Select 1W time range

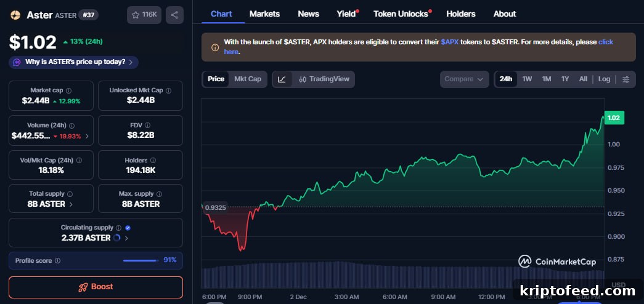point(527,79)
